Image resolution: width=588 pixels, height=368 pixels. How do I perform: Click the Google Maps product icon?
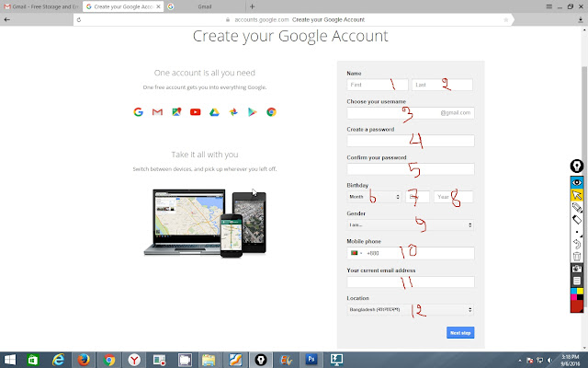coord(176,112)
